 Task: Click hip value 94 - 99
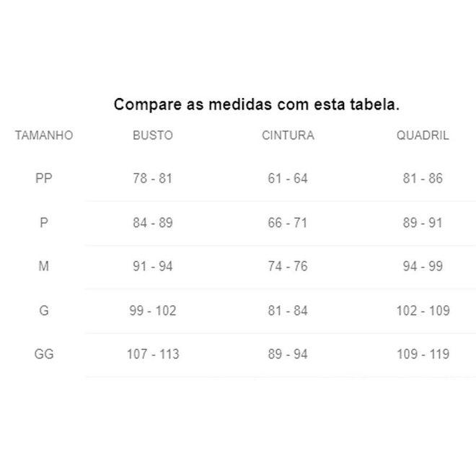423,267
